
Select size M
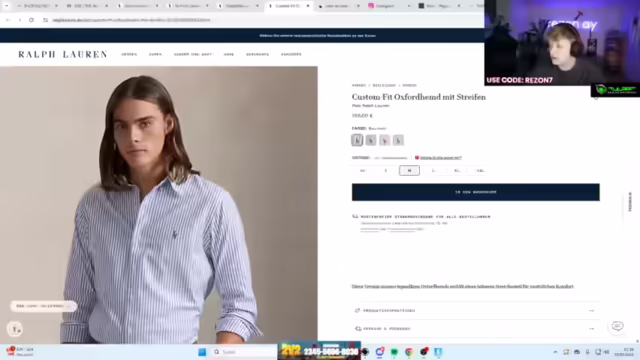(x=409, y=170)
